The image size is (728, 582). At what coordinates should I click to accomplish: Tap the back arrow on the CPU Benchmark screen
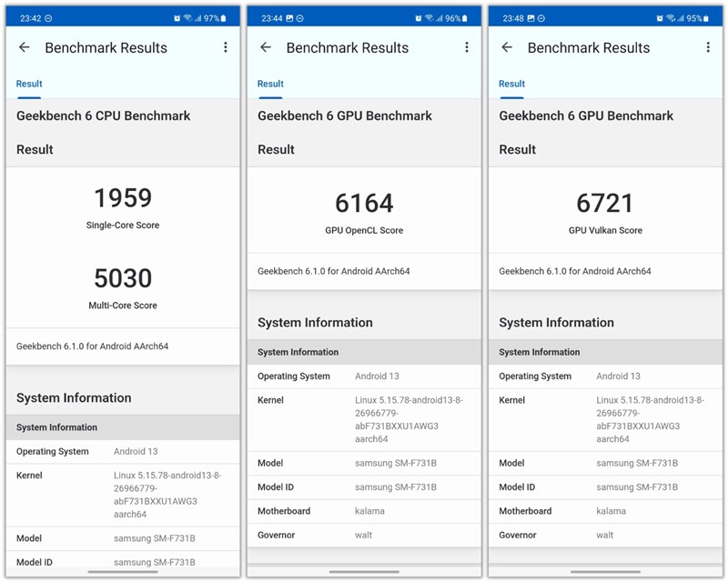(25, 47)
